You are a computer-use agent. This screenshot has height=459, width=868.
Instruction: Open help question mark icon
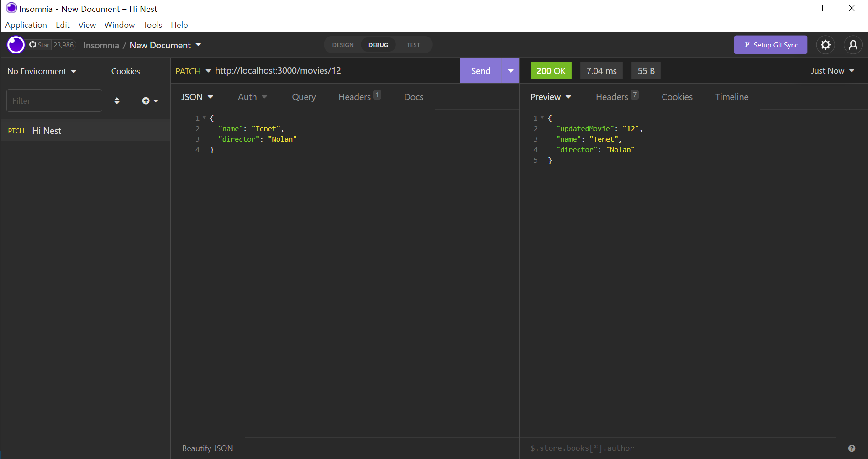point(852,448)
